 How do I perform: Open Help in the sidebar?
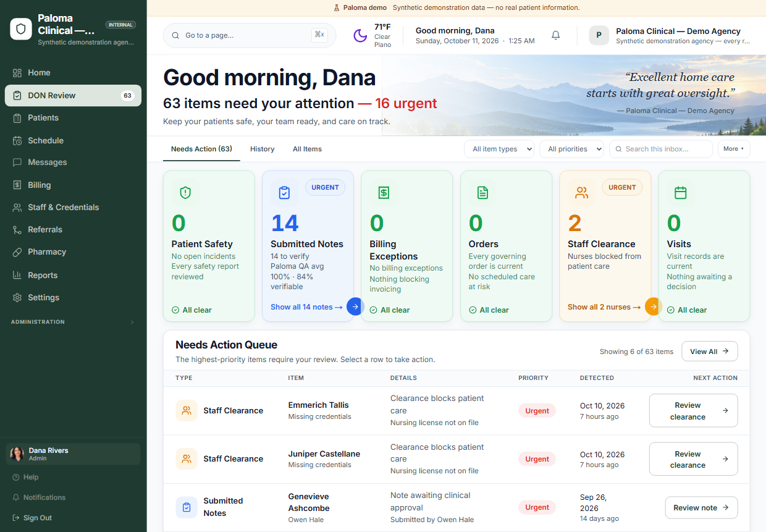pyautogui.click(x=73, y=477)
